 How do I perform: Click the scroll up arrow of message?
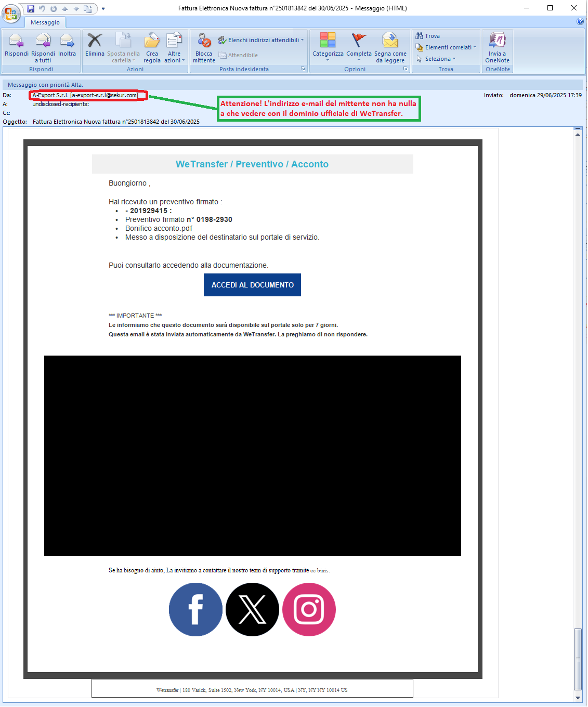pos(578,135)
